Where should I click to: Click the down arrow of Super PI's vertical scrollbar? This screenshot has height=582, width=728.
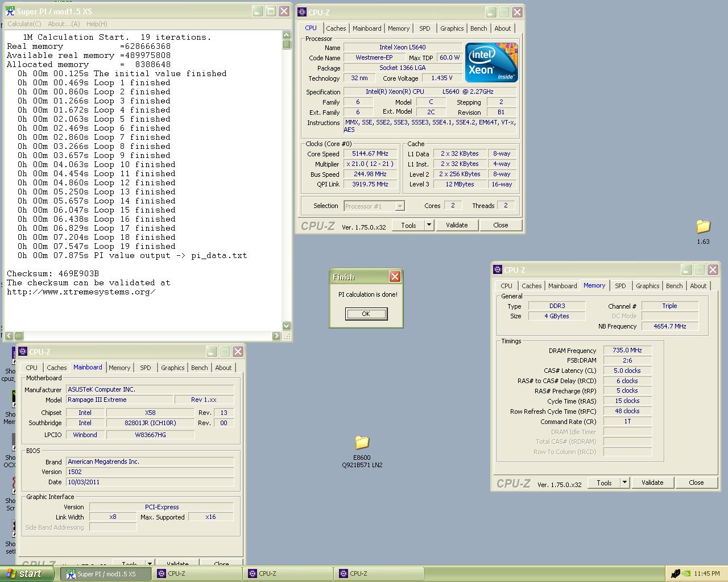[287, 326]
